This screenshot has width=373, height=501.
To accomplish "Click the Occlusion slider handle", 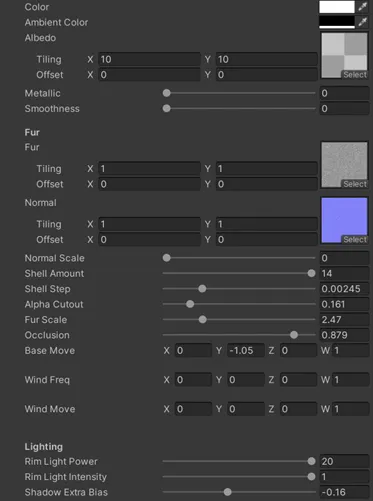I will pyautogui.click(x=294, y=335).
